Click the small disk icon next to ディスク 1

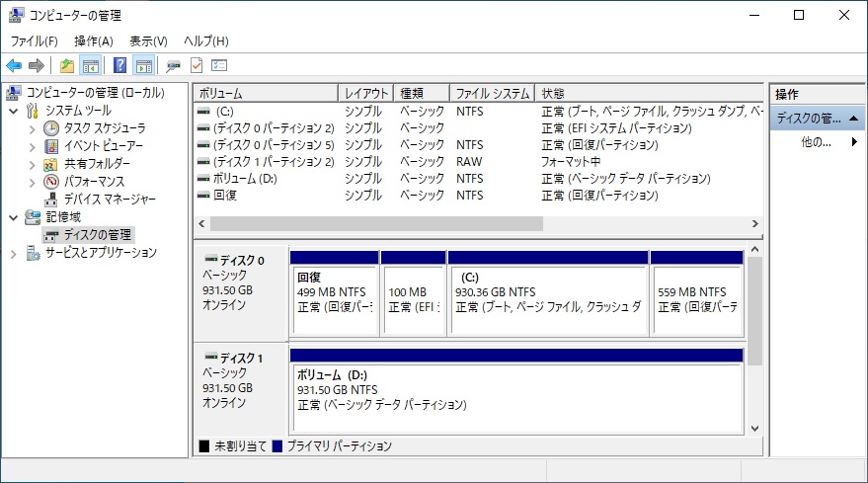click(x=211, y=357)
